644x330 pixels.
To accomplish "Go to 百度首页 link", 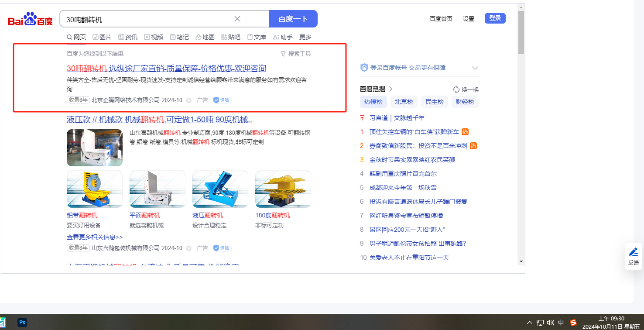I will click(441, 19).
